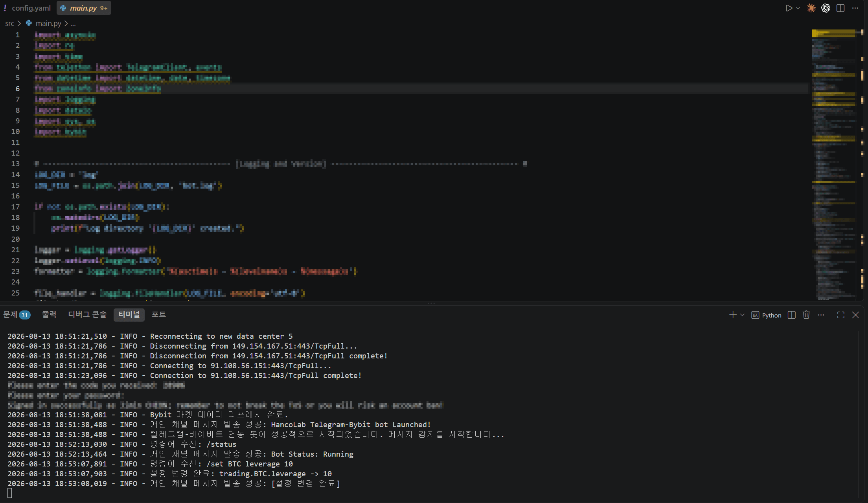Screen dimensions: 868x503
Task: Run the Python file with the play icon
Action: coord(789,8)
